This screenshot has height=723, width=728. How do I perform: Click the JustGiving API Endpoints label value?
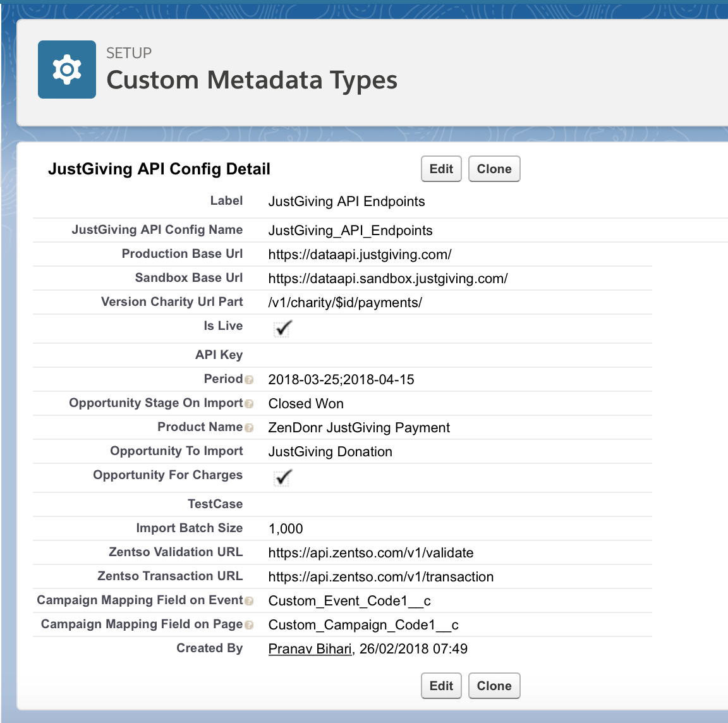(346, 202)
